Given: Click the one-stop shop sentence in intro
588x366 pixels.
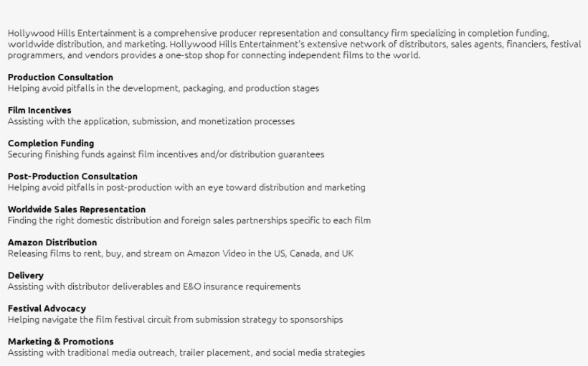Looking at the screenshot, I should point(295,50).
